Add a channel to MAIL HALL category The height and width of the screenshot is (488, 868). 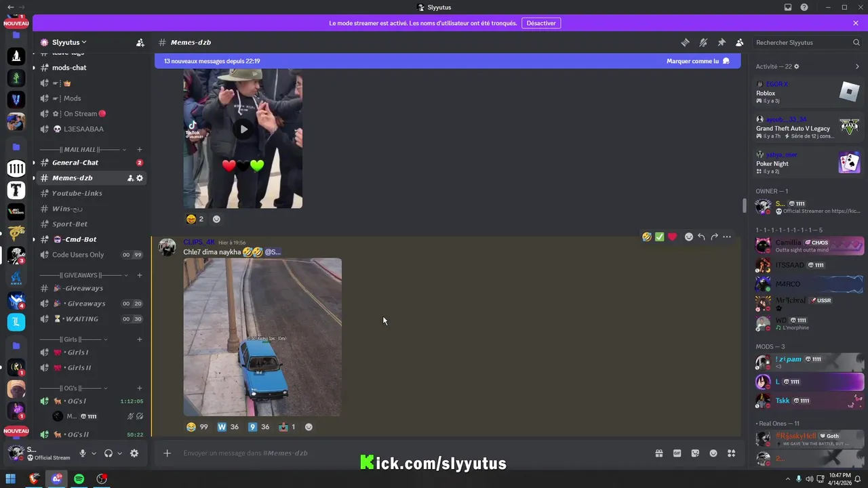pos(140,150)
